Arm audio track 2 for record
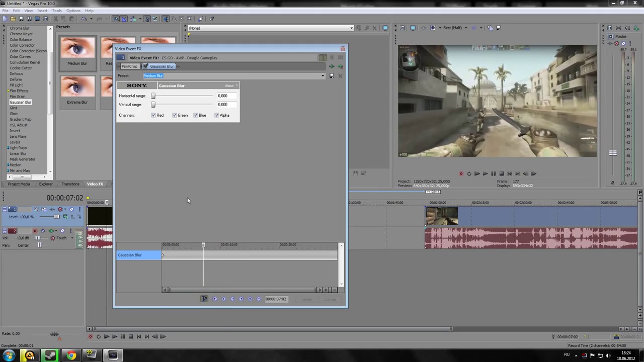Image resolution: width=644 pixels, height=362 pixels. (x=35, y=231)
